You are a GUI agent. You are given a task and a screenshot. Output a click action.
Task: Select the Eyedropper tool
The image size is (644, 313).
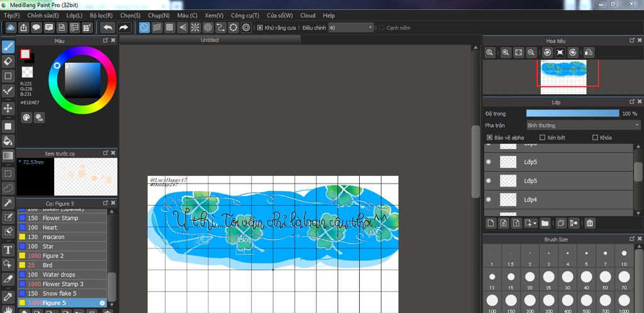(8, 296)
